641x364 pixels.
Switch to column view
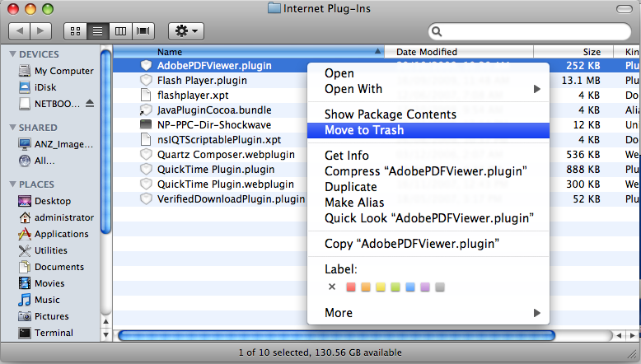tap(120, 31)
